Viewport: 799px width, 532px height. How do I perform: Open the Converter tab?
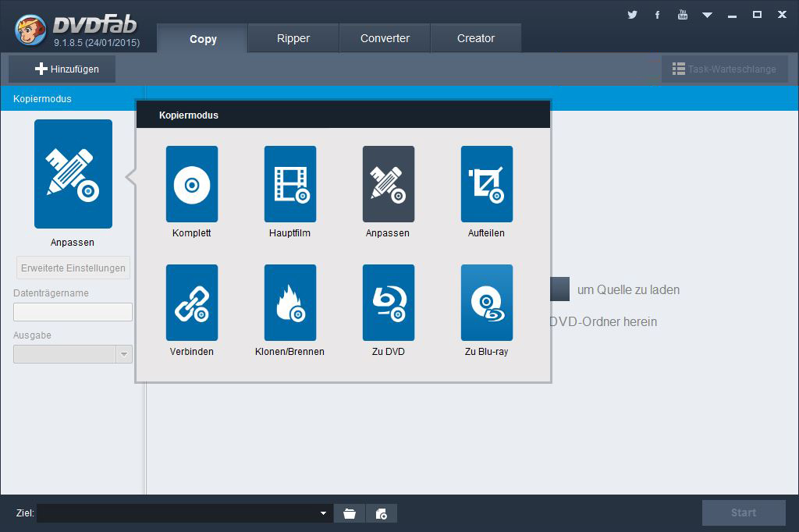click(x=385, y=38)
